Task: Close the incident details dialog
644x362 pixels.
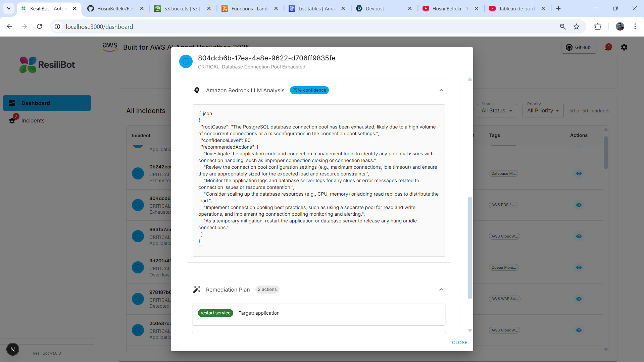Action: pos(459,343)
